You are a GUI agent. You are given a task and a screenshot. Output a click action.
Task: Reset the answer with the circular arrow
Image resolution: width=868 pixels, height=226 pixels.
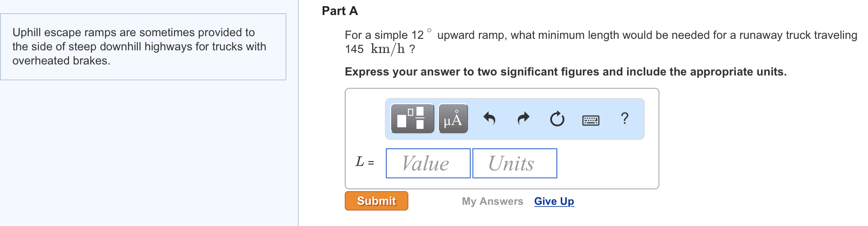click(x=557, y=119)
